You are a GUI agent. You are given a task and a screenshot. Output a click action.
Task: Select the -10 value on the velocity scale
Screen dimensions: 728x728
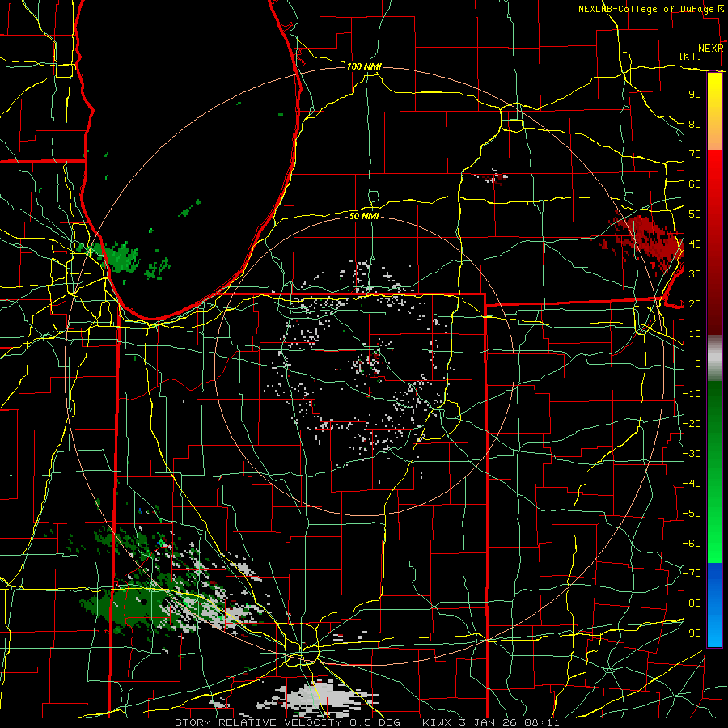pyautogui.click(x=692, y=394)
